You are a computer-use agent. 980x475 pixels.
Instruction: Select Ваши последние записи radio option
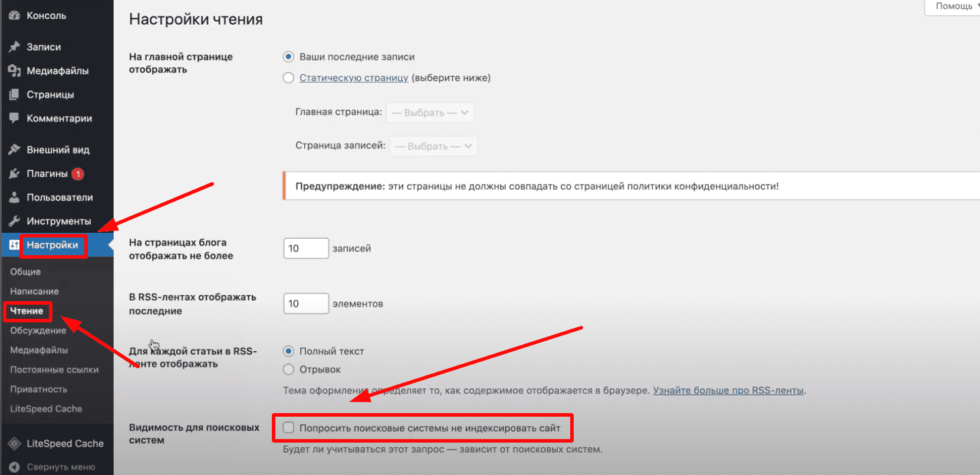click(x=288, y=57)
